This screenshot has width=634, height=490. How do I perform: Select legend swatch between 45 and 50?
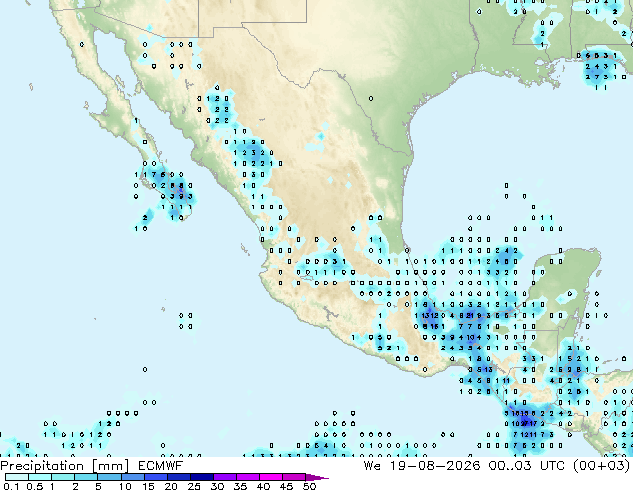294,477
